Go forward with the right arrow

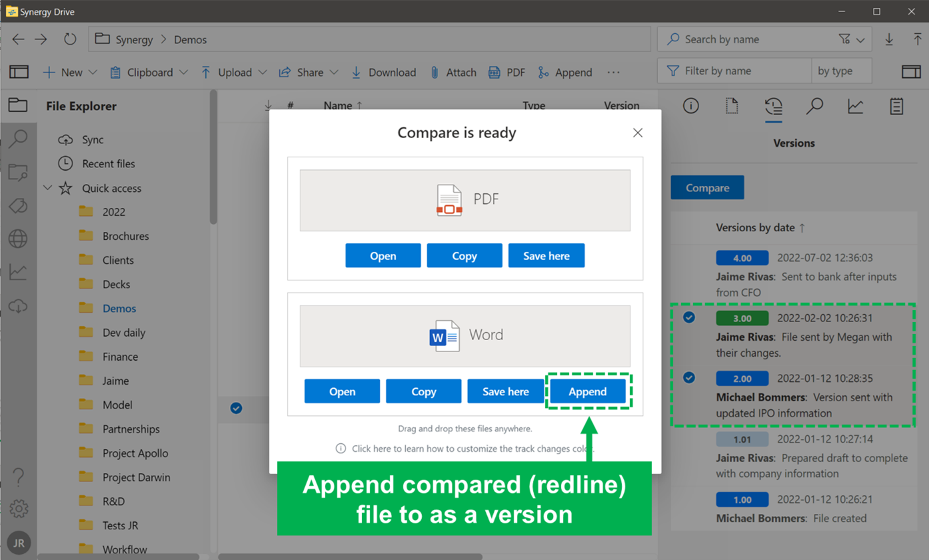(41, 39)
